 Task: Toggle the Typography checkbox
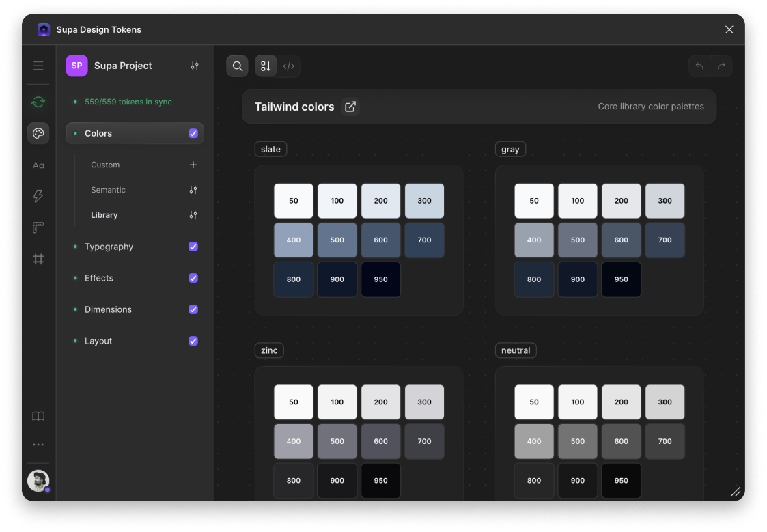[x=193, y=247]
